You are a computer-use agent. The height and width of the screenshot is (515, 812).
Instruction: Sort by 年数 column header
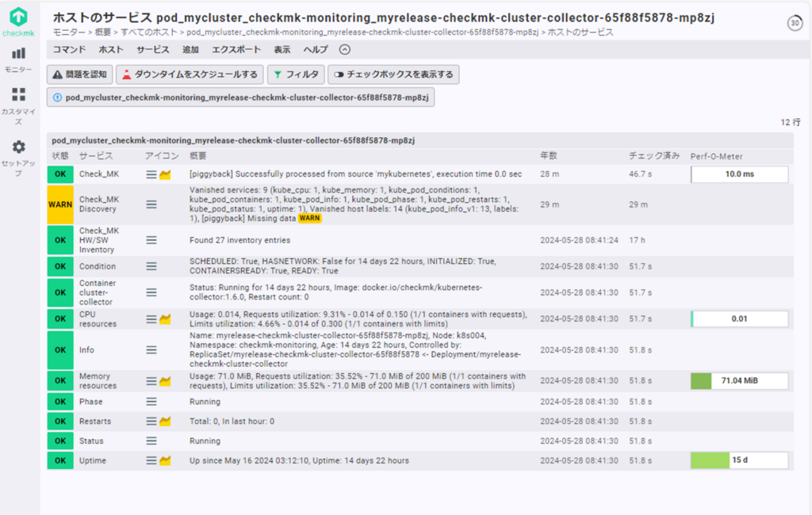[549, 156]
